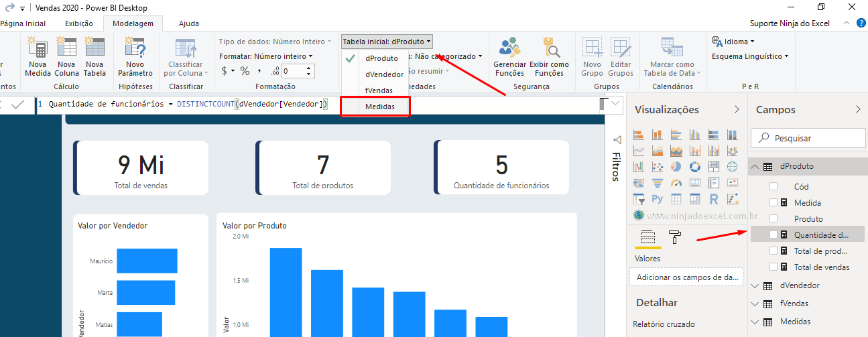
Task: Select the Total de vendas card
Action: pyautogui.click(x=141, y=168)
